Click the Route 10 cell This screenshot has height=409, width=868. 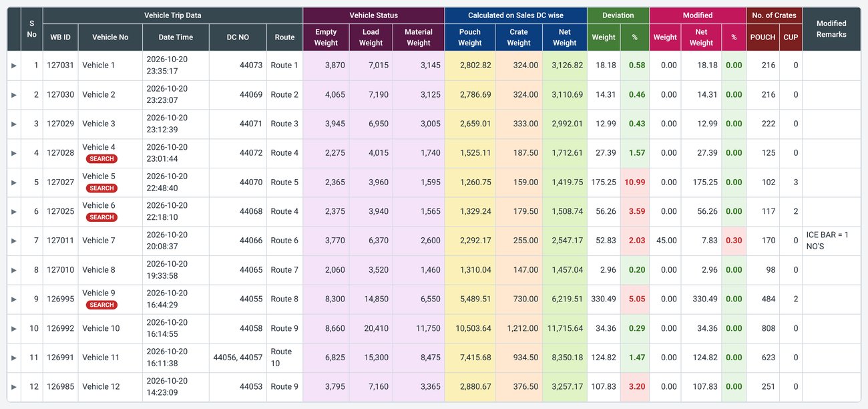pyautogui.click(x=284, y=358)
